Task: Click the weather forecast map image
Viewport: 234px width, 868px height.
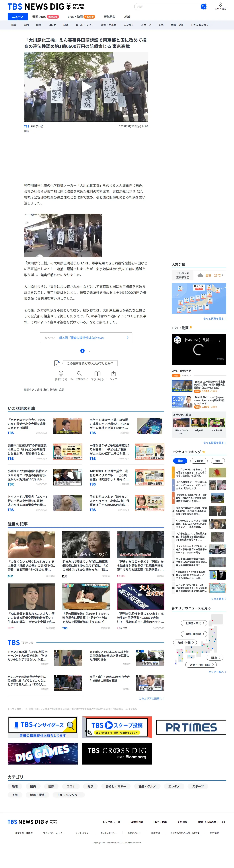Action: (199, 299)
